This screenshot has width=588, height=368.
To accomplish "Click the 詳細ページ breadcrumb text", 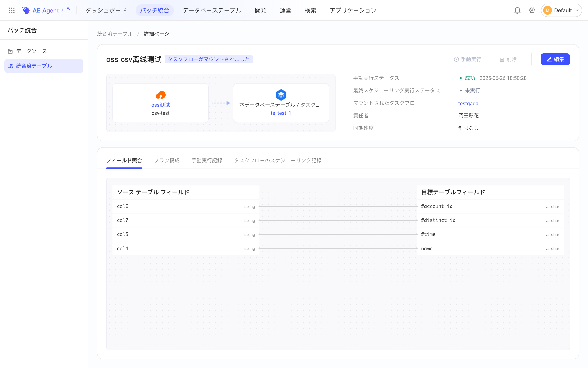I will coord(156,34).
